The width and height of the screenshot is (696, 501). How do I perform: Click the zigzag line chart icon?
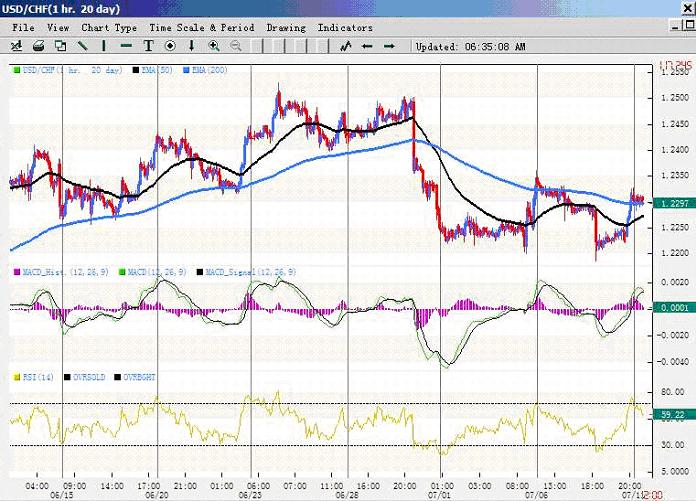(x=345, y=46)
